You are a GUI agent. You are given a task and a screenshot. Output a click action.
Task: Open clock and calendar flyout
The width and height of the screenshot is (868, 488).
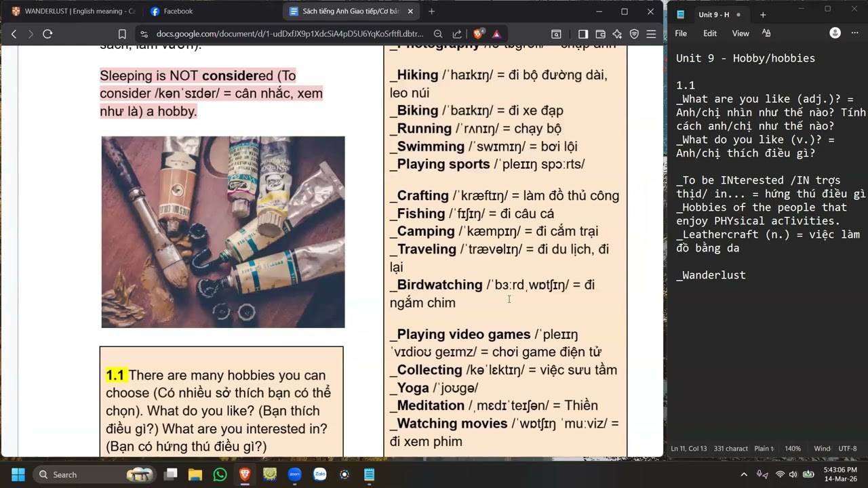[840, 474]
